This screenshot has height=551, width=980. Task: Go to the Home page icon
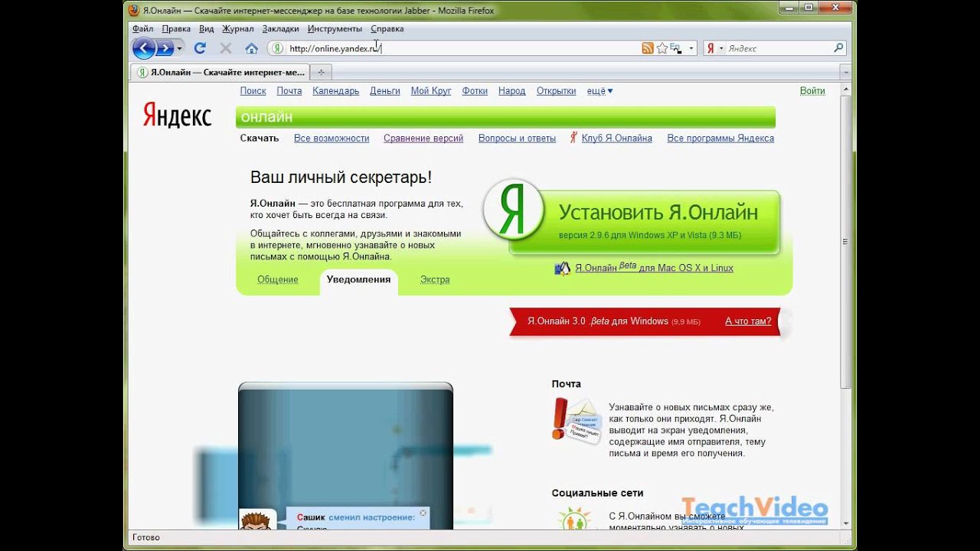click(251, 48)
